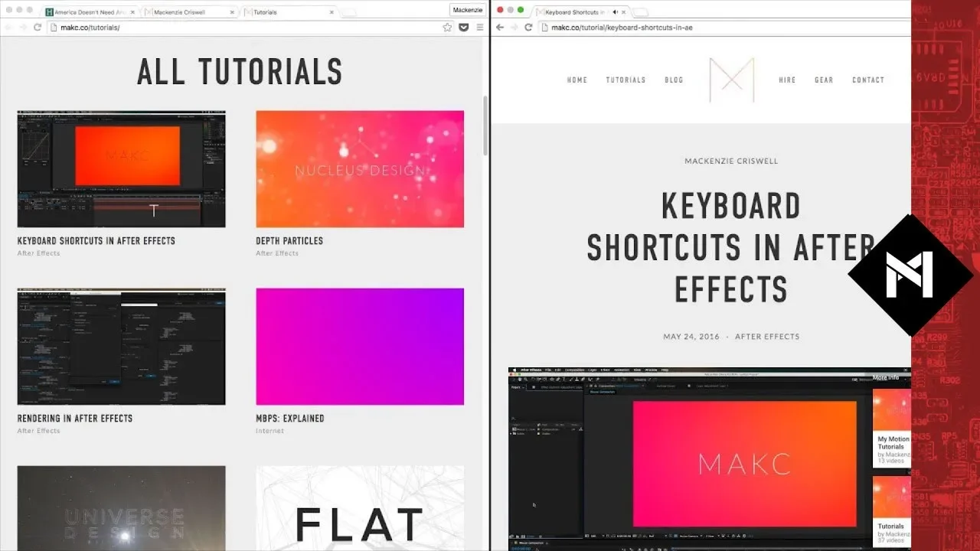Open the Depth Particles tutorial thumbnail
This screenshot has width=980, height=551.
[359, 169]
